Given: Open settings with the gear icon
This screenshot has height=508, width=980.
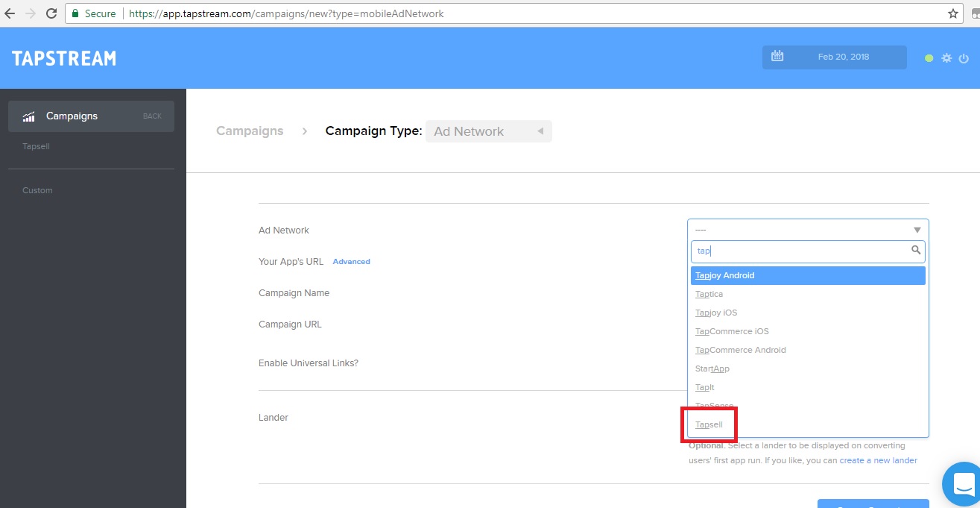Looking at the screenshot, I should point(946,58).
